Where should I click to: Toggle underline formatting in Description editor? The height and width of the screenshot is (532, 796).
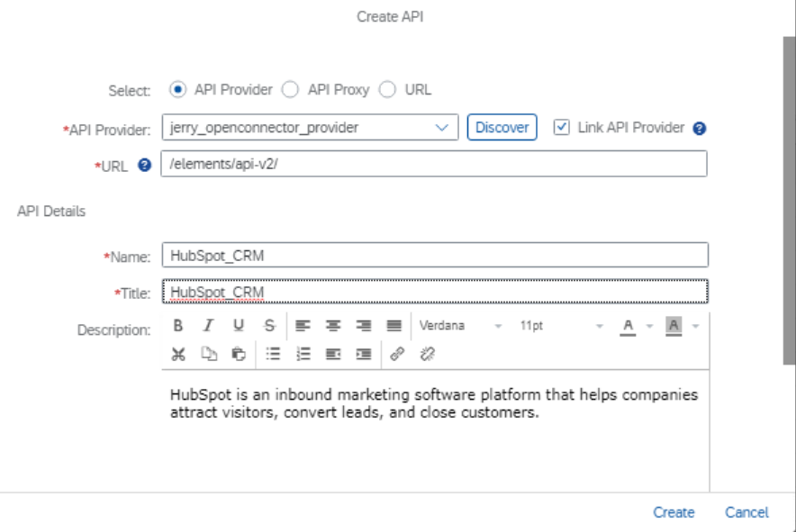coord(239,325)
